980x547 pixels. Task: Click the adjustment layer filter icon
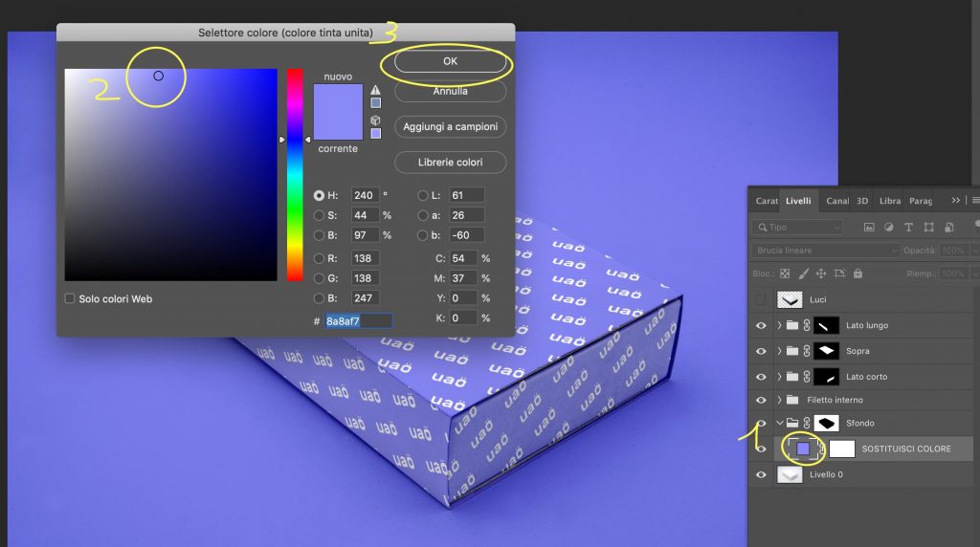click(887, 228)
